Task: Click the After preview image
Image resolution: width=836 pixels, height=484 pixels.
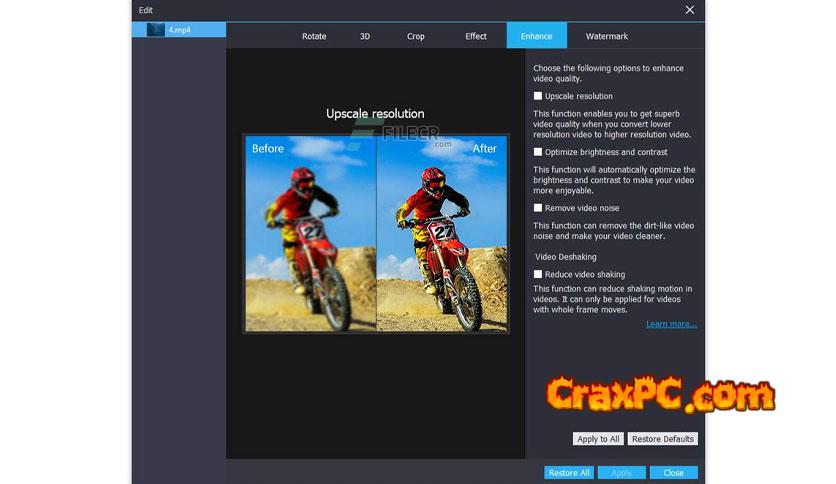Action: (441, 234)
